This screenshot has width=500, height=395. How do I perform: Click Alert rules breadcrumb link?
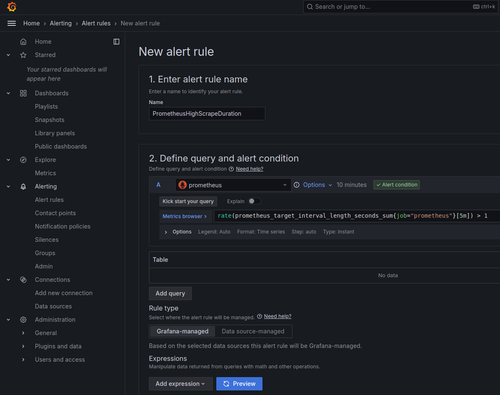tap(96, 23)
